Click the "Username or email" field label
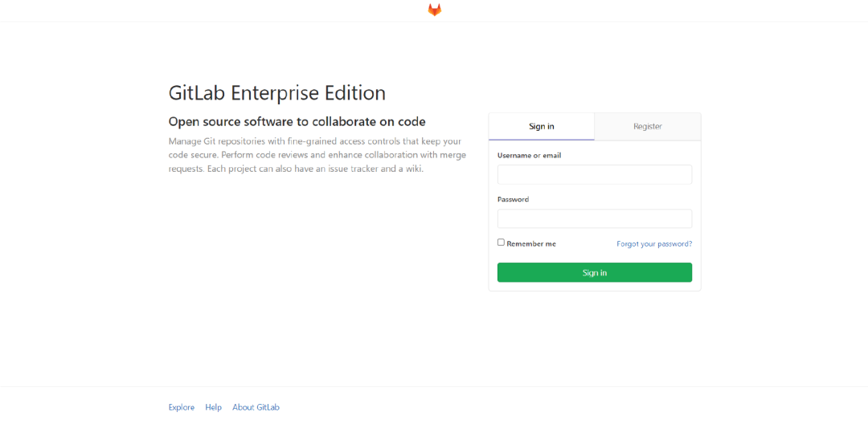Viewport: 868px width, 428px height. coord(529,156)
